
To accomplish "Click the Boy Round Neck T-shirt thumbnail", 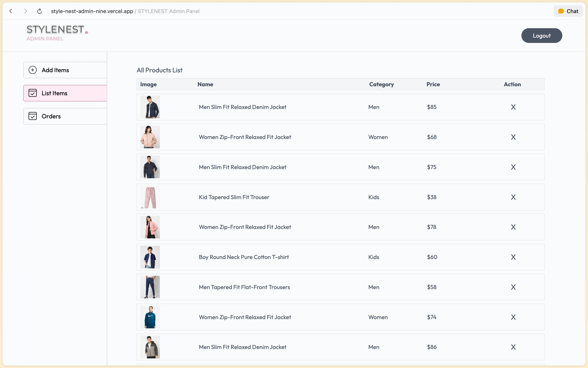I will (150, 257).
